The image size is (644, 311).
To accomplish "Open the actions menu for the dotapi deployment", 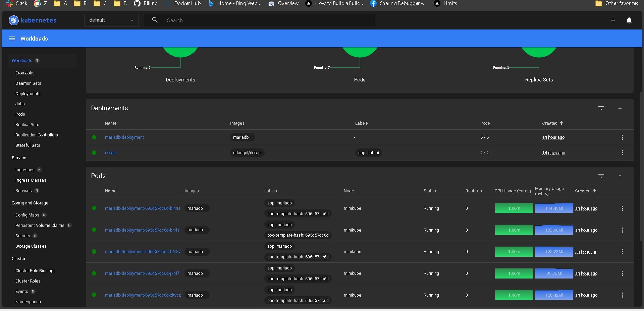I will (622, 152).
